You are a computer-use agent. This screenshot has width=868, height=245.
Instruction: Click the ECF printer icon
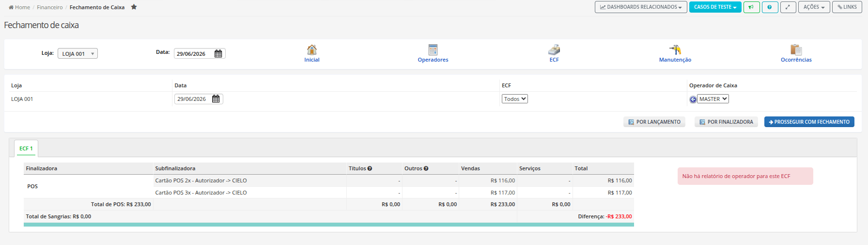[x=554, y=49]
